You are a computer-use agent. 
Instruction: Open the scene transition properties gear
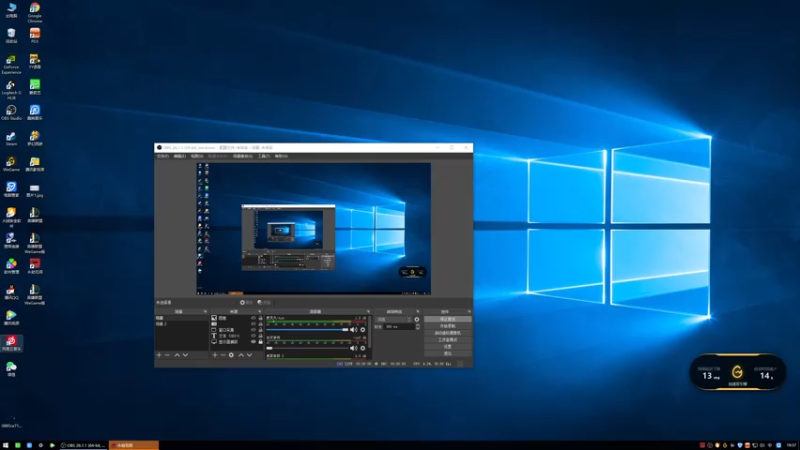point(417,319)
